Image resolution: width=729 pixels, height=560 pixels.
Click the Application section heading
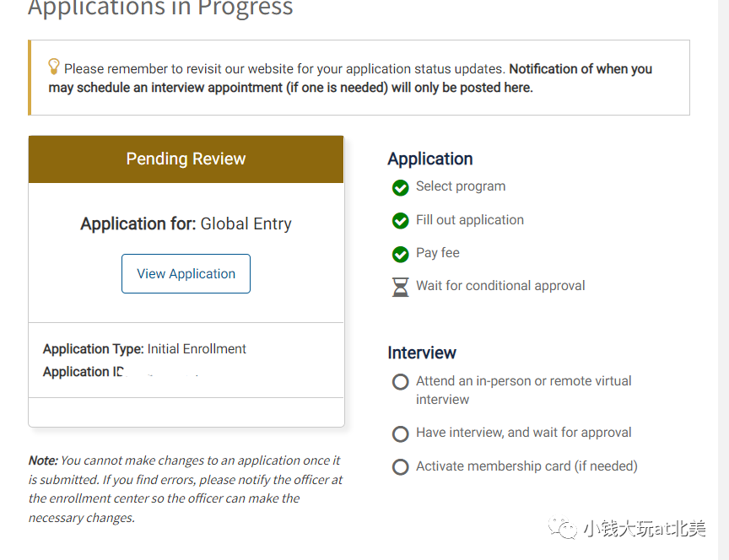[x=430, y=159]
